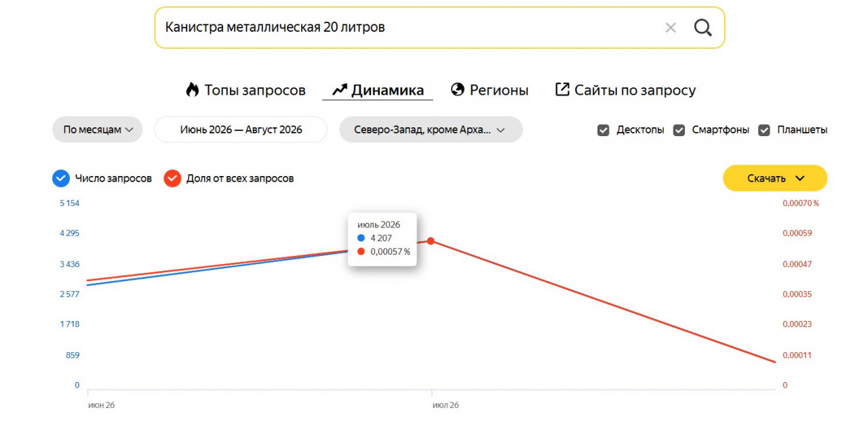The image size is (868, 422).
Task: Open the Северо-Запад region dropdown
Action: tap(431, 129)
